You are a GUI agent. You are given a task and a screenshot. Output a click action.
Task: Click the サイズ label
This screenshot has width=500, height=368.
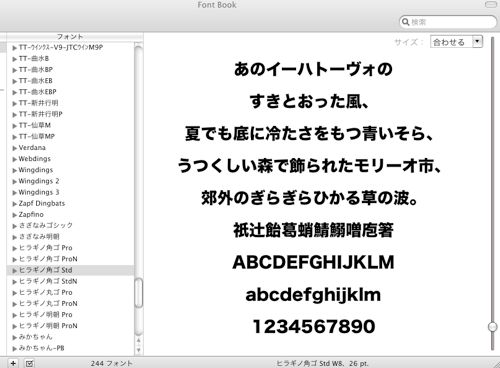pyautogui.click(x=408, y=42)
